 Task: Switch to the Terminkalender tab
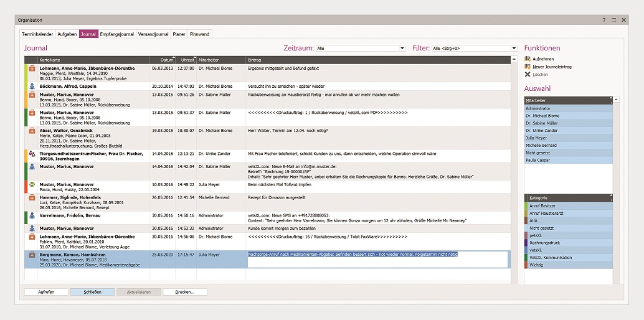coord(37,34)
